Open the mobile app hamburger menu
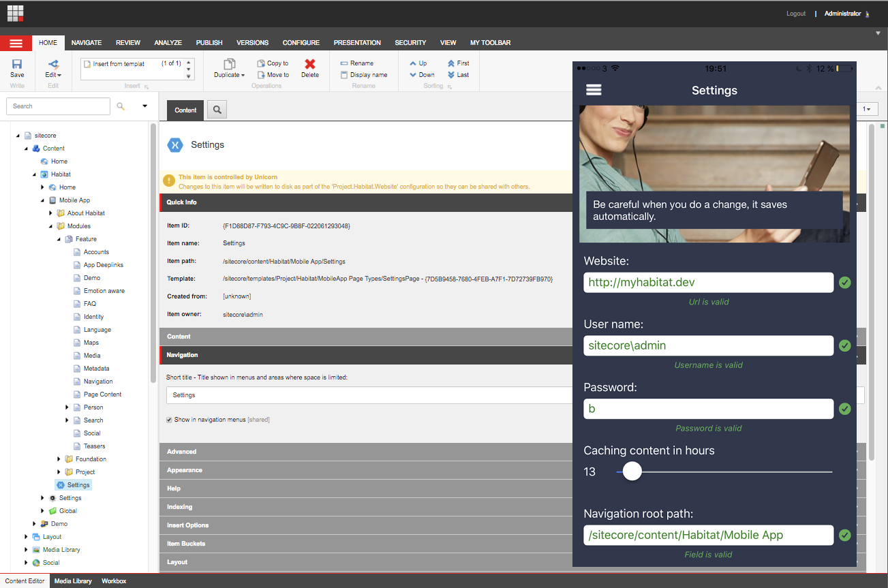Image resolution: width=888 pixels, height=588 pixels. pos(594,90)
